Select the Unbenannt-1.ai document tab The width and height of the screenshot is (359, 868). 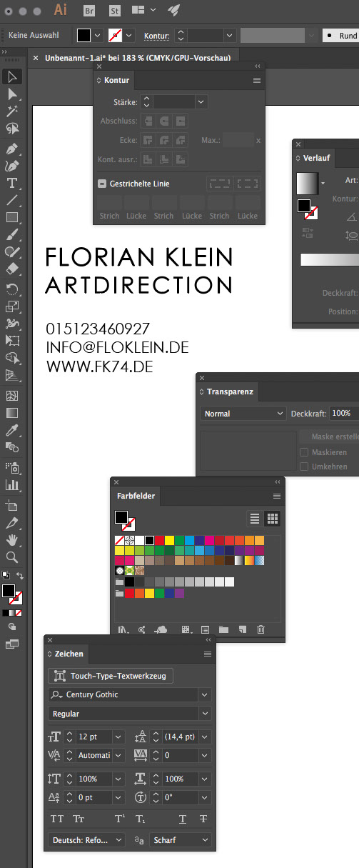click(135, 57)
